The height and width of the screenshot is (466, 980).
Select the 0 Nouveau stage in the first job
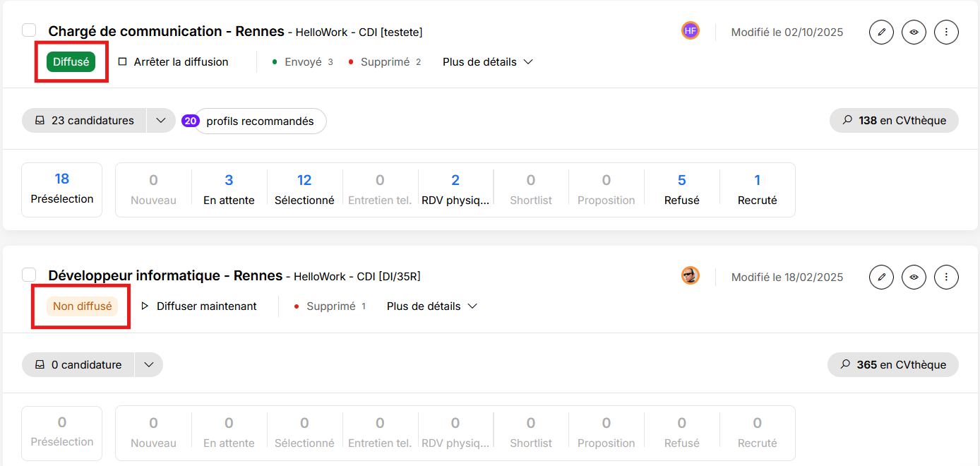pyautogui.click(x=153, y=190)
